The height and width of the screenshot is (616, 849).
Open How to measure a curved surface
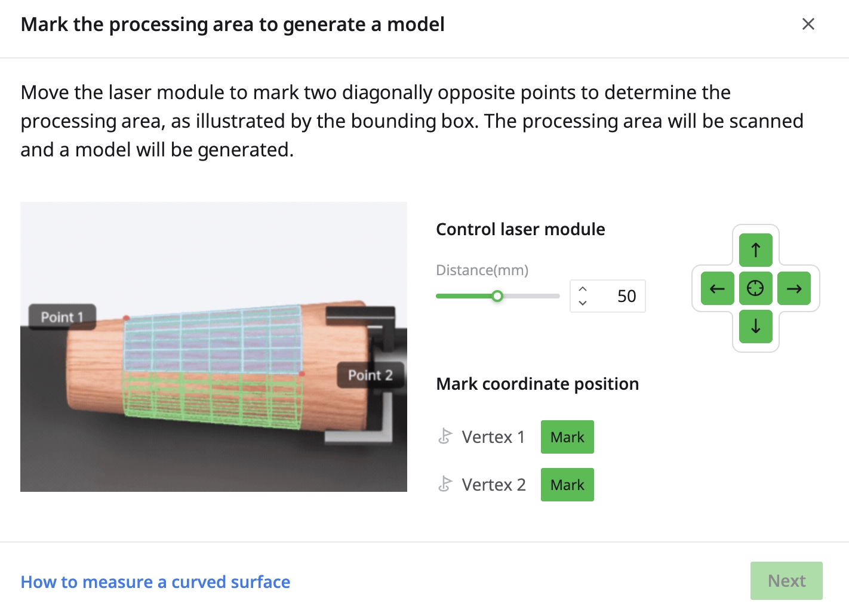click(155, 582)
